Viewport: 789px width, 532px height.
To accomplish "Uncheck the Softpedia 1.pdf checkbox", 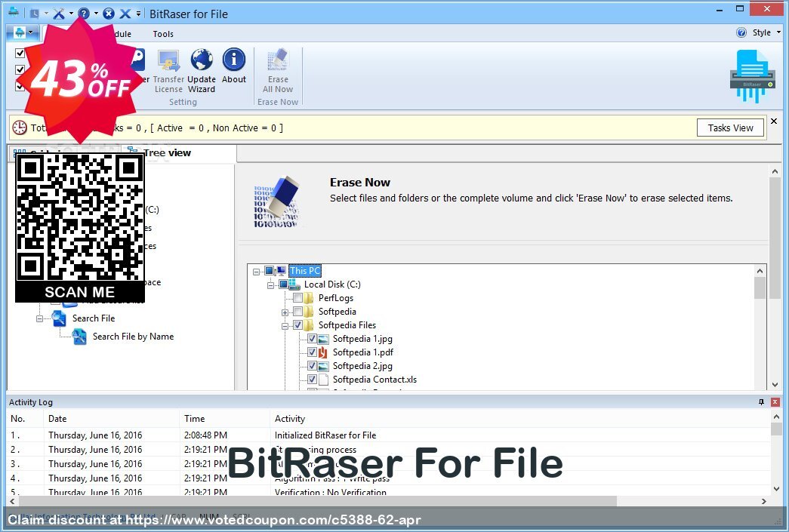I will (312, 352).
